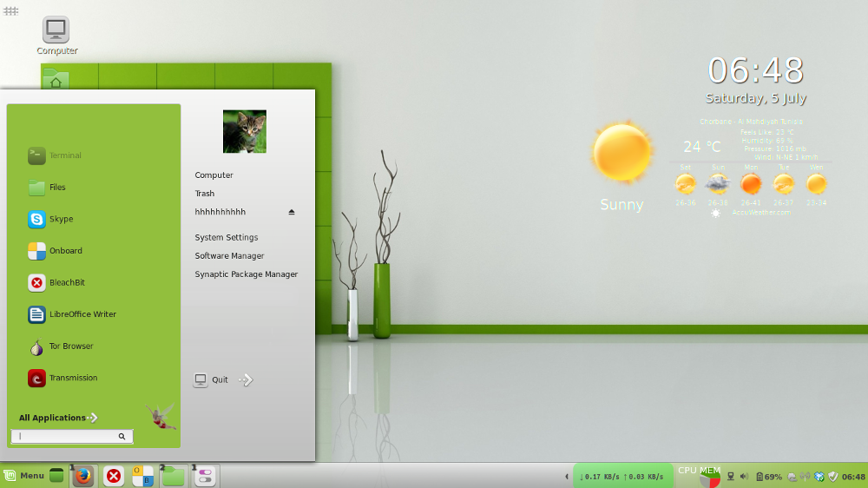Click Tuesday forecast icon in weather desklet
Screen dimensions: 868x488
pyautogui.click(x=783, y=184)
